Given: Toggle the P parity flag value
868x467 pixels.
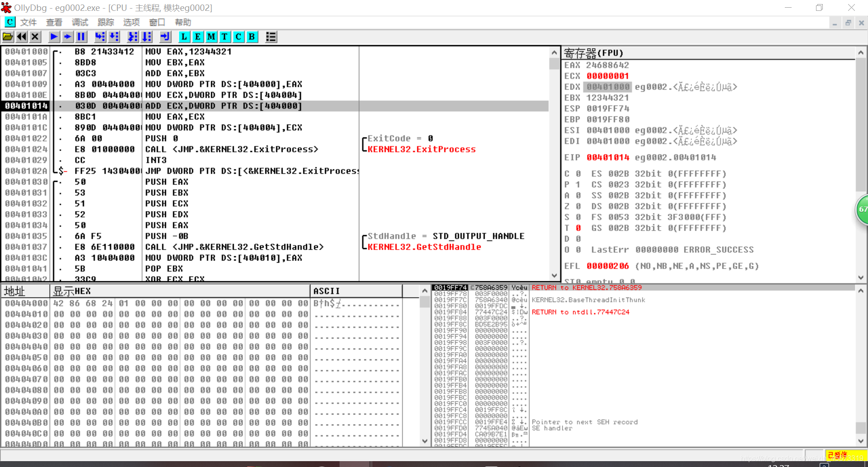Looking at the screenshot, I should tap(578, 184).
